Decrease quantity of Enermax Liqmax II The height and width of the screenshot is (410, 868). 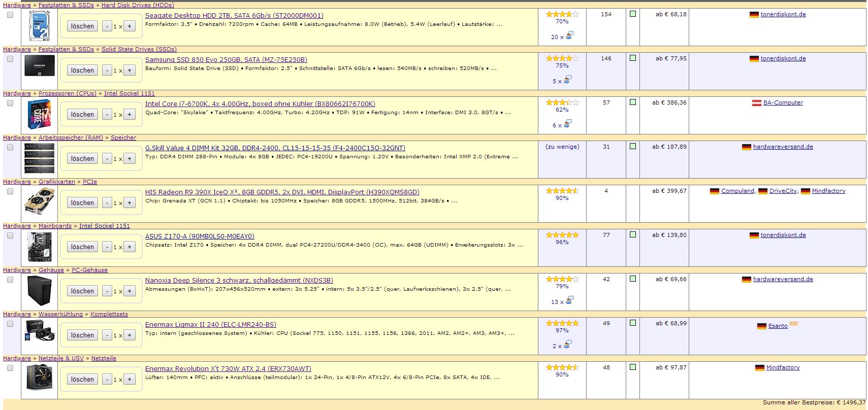tap(107, 335)
